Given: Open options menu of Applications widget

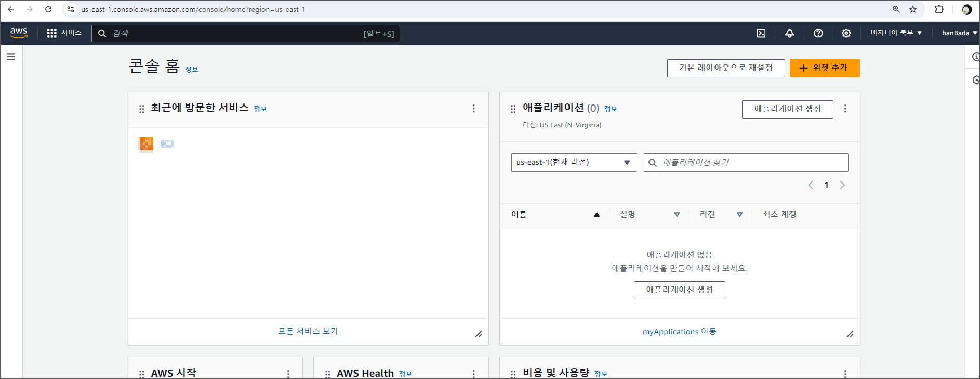Looking at the screenshot, I should [845, 109].
